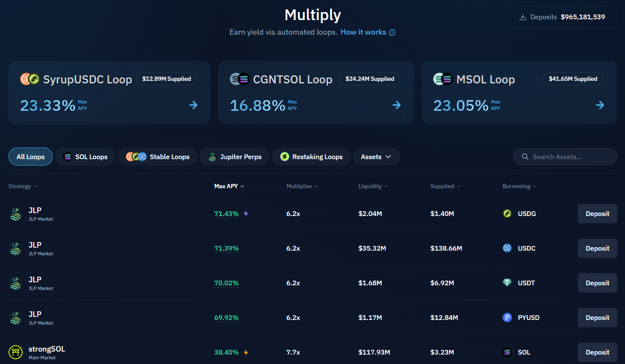
Task: Click the download icon beside Deposits
Action: [523, 17]
